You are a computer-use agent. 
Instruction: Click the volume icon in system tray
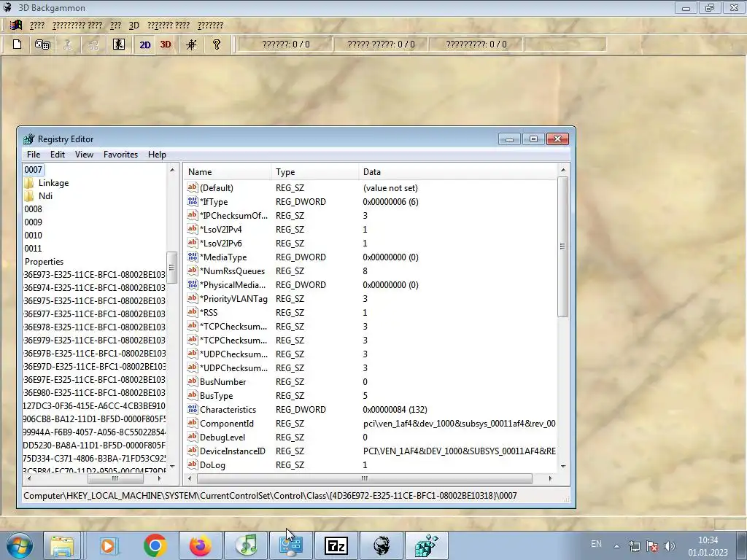(x=670, y=545)
